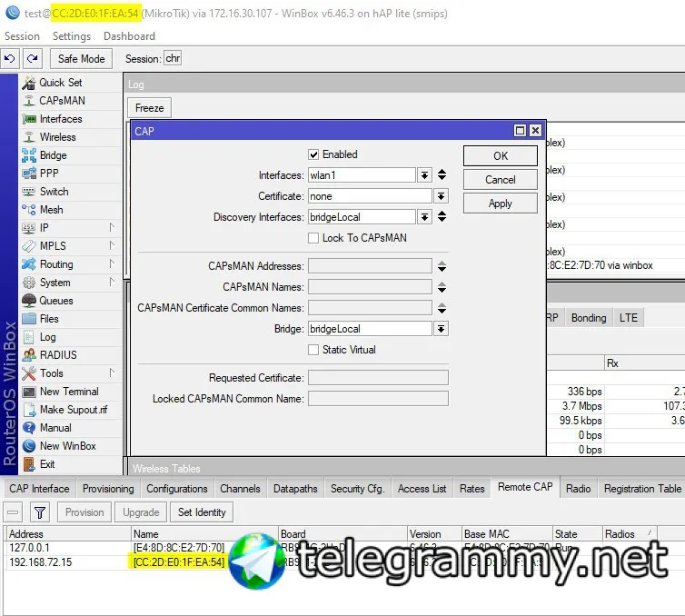Click Cancel in the CAP dialog
The image size is (685, 616).
[x=501, y=180]
